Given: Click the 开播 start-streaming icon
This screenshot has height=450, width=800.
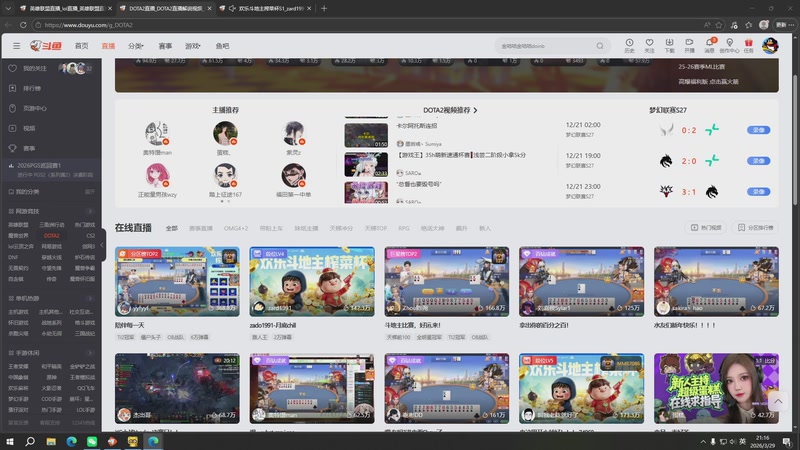Looking at the screenshot, I should coord(689,45).
